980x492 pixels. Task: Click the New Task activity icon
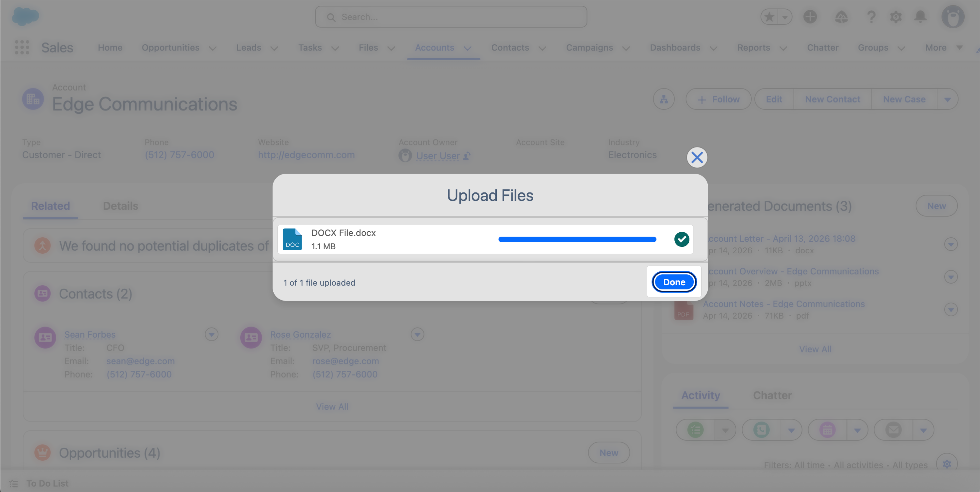(695, 430)
